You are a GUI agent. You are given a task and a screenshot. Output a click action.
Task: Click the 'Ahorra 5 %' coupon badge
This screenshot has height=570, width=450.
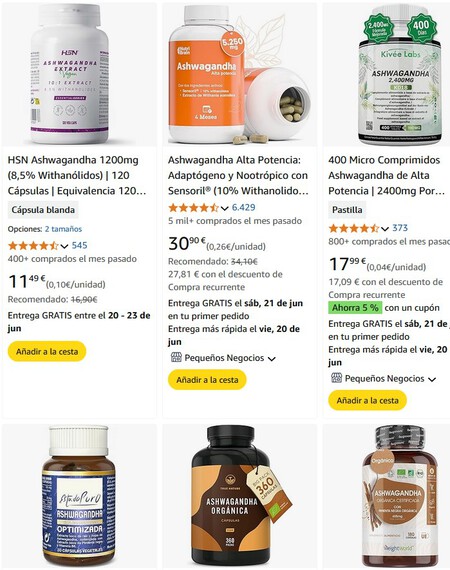point(355,308)
